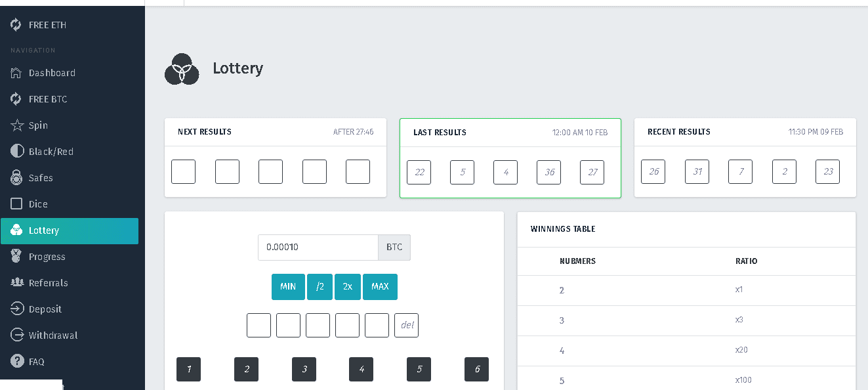This screenshot has height=390, width=868.
Task: Halve the bet with /2 button
Action: pyautogui.click(x=320, y=287)
